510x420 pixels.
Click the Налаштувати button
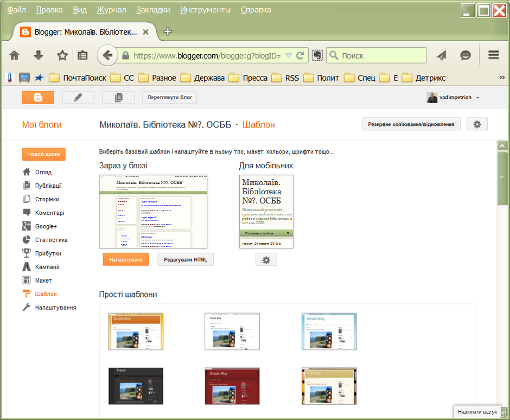[x=125, y=259]
